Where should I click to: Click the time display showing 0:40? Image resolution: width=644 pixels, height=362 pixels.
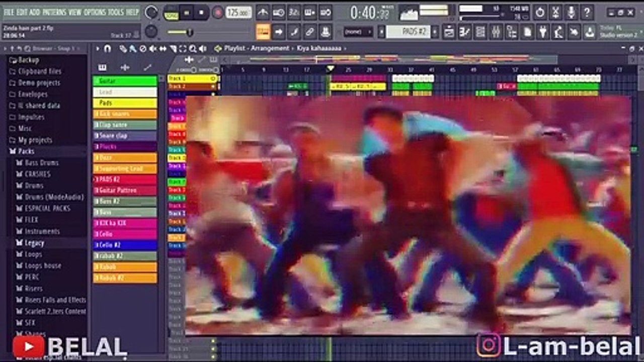point(370,13)
